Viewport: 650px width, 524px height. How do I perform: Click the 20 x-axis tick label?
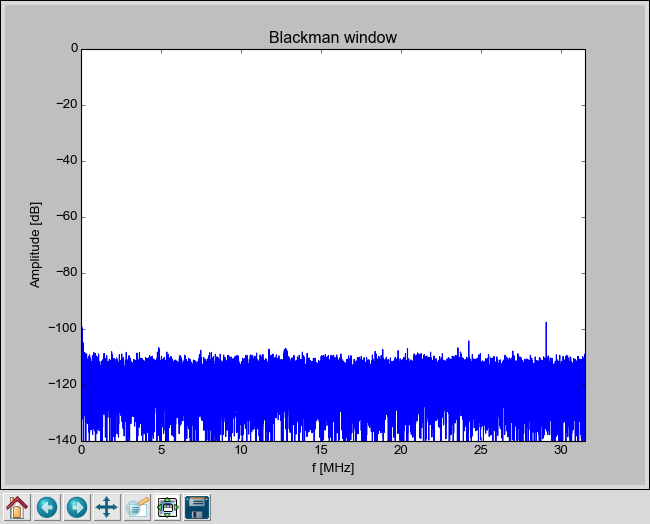pos(401,450)
